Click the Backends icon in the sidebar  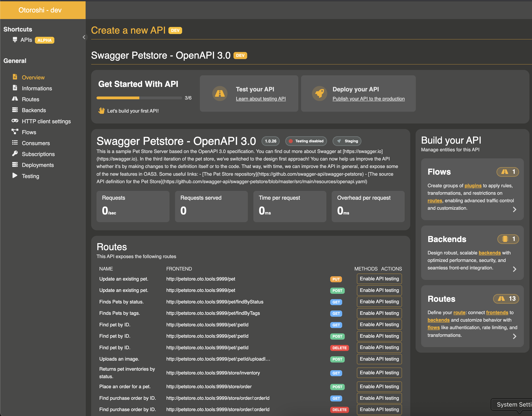(x=15, y=110)
